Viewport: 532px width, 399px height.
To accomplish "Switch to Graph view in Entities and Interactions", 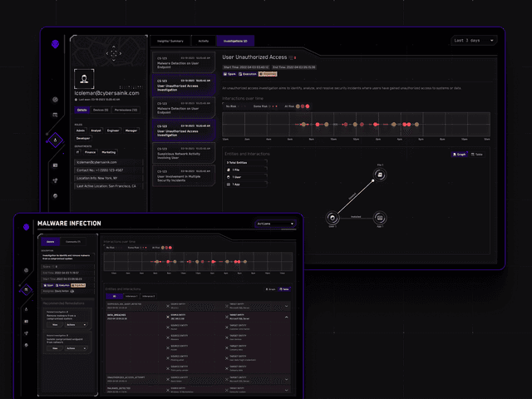I will [x=457, y=155].
